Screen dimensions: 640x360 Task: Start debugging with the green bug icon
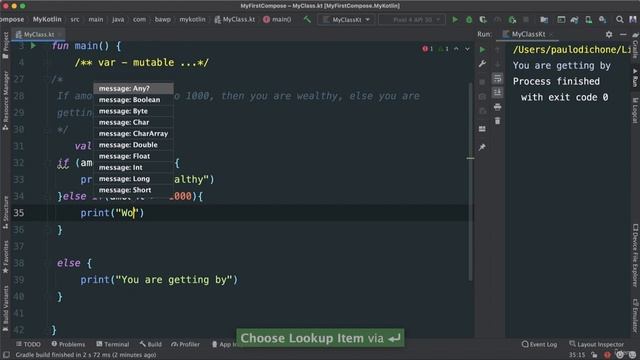[469, 19]
